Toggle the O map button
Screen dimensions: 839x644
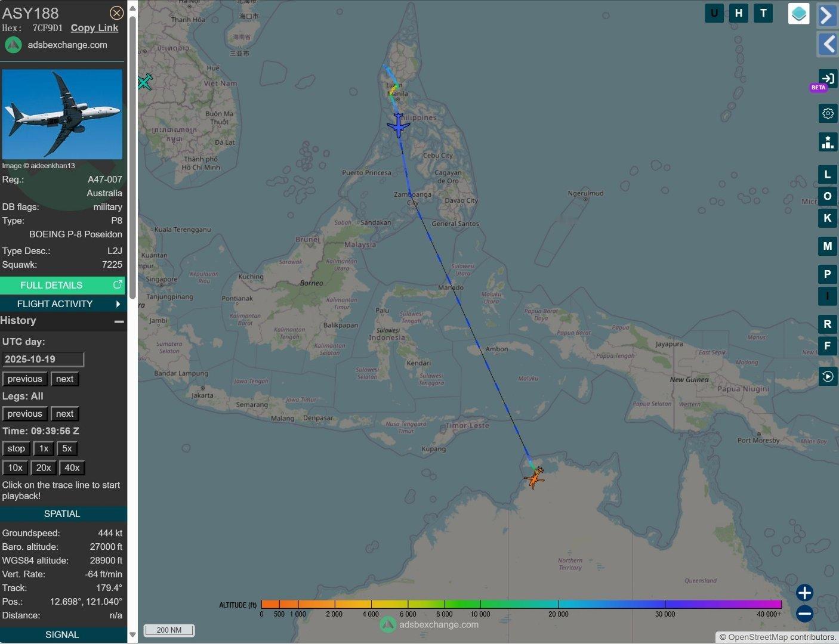pos(827,196)
